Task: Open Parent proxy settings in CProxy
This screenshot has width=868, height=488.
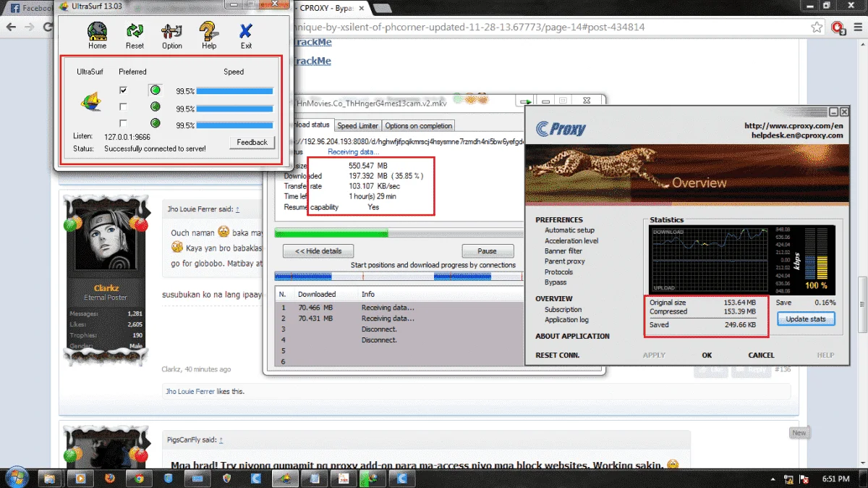Action: tap(565, 261)
